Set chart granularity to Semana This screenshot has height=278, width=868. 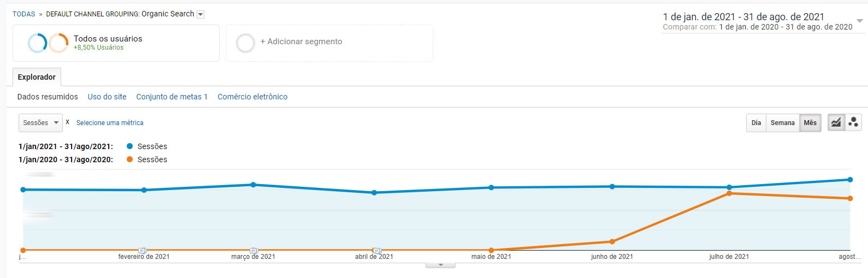782,123
